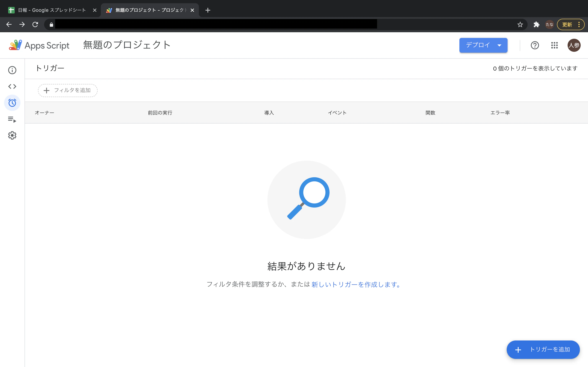Open the たな profile switcher
588x367 pixels.
click(x=550, y=24)
